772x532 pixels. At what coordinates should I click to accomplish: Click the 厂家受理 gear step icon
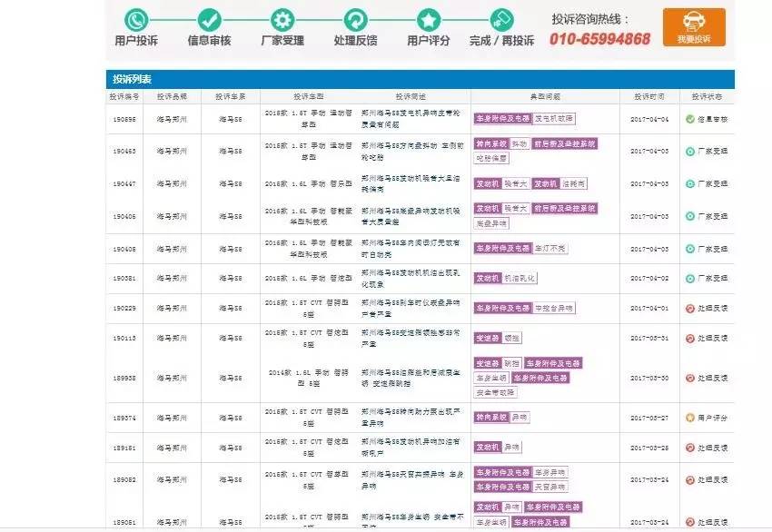point(282,20)
